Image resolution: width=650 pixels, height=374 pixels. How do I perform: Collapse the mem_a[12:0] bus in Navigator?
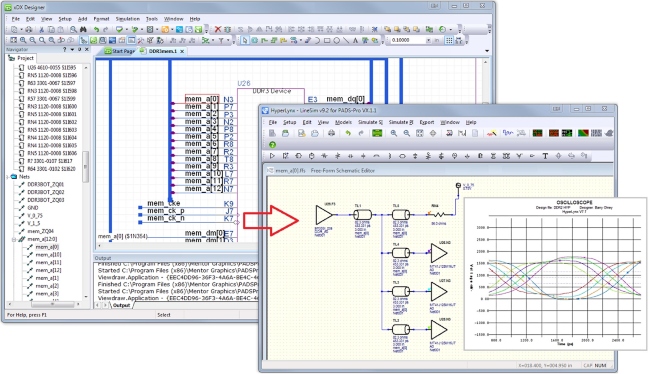point(14,239)
